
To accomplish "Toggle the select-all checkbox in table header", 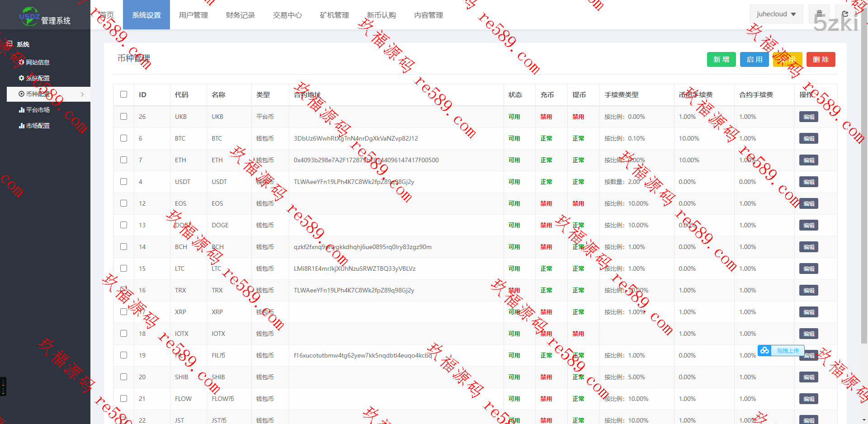I will coord(123,94).
